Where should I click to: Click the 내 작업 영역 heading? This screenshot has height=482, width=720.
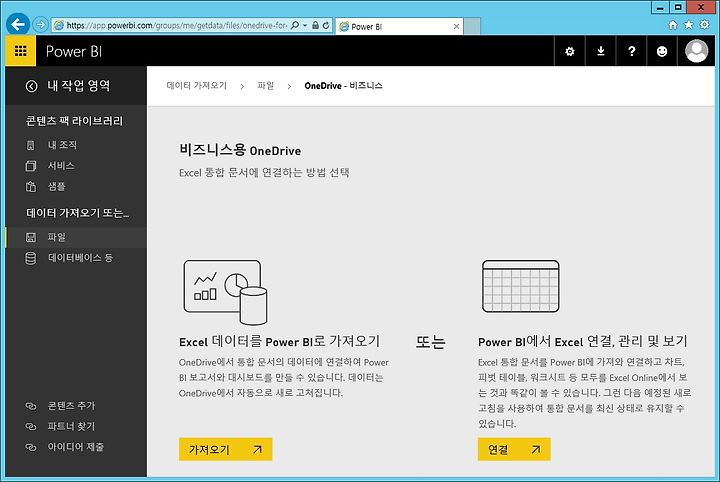click(79, 86)
